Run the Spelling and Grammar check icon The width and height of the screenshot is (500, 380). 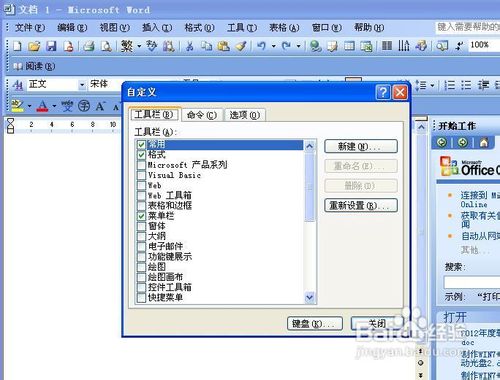(152, 46)
